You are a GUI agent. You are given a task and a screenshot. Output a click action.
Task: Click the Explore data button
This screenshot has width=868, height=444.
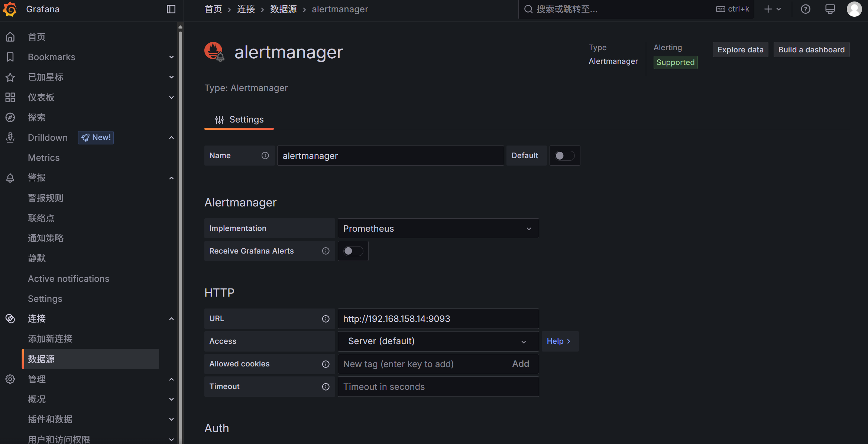pyautogui.click(x=740, y=49)
